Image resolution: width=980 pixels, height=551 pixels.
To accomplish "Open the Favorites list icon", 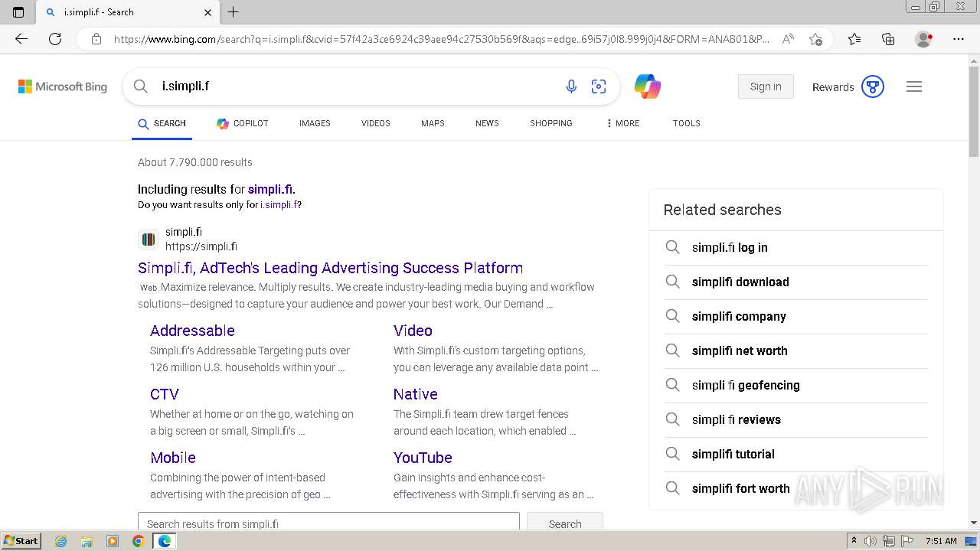I will 854,39.
